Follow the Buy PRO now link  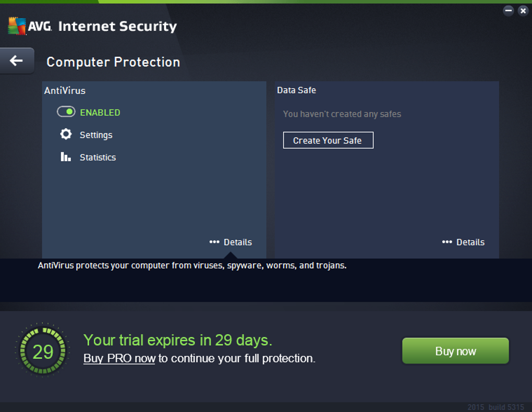[x=119, y=358]
